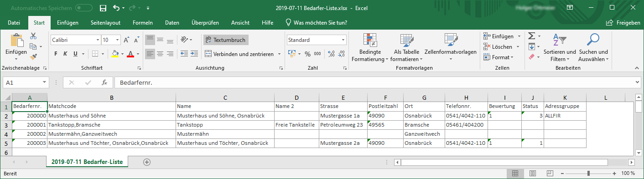Toggle the Textumbruch button
Image resolution: width=644 pixels, height=179 pixels.
(x=226, y=40)
